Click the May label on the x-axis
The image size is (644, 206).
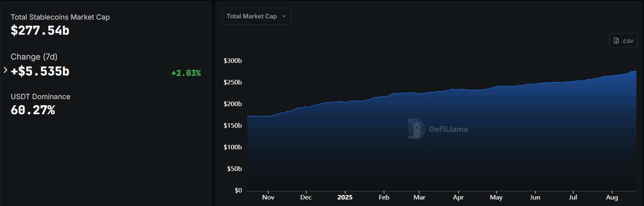[x=496, y=197]
